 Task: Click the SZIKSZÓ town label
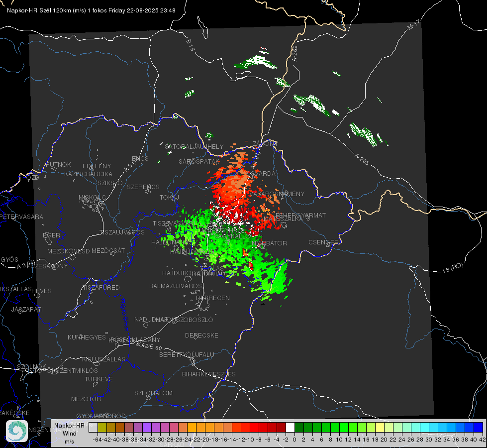[x=110, y=183]
